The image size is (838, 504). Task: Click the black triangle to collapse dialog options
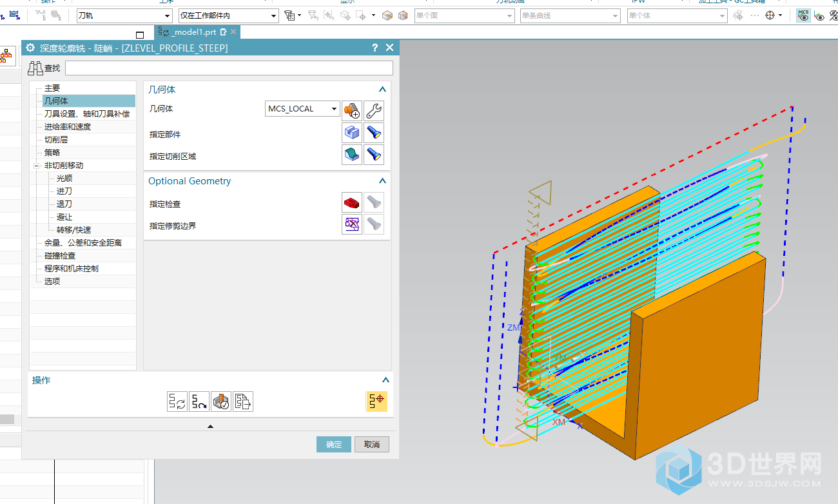click(x=210, y=426)
